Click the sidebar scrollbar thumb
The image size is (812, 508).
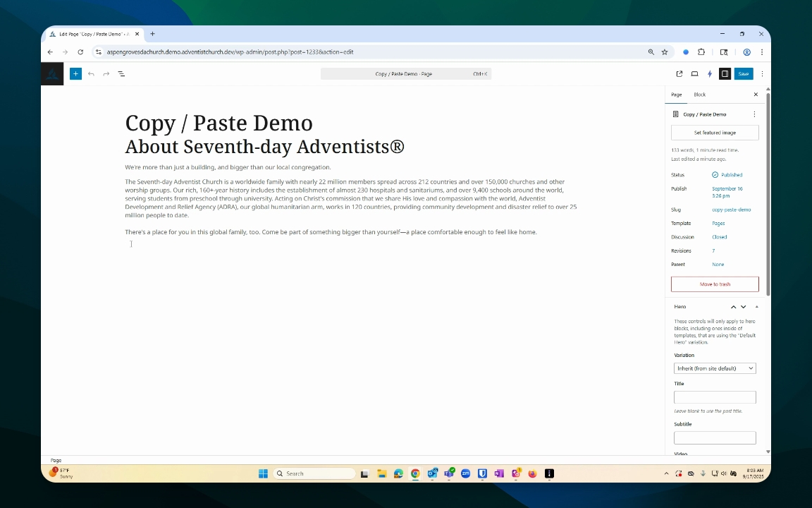(x=768, y=195)
